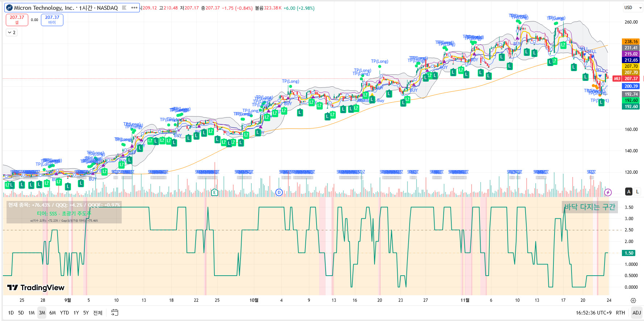The width and height of the screenshot is (644, 321).
Task: Open chart settings hexagon icon on time axis
Action: pyautogui.click(x=633, y=300)
